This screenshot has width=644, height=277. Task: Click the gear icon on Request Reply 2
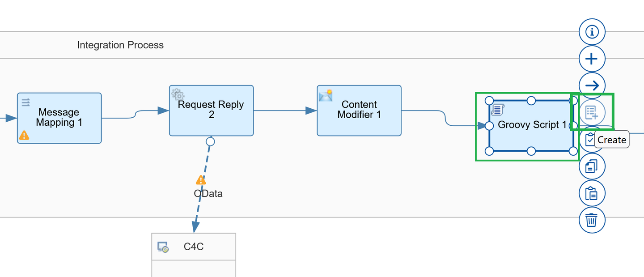(178, 94)
